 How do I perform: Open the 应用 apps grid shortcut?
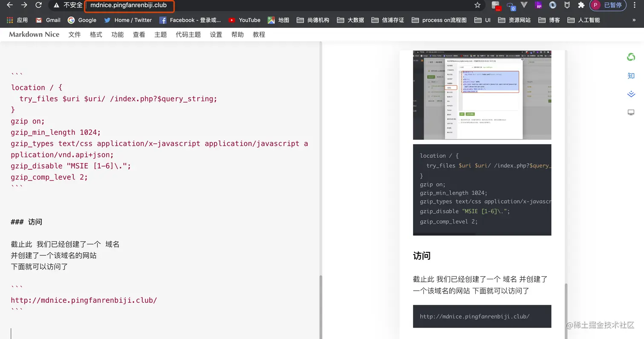click(x=17, y=20)
